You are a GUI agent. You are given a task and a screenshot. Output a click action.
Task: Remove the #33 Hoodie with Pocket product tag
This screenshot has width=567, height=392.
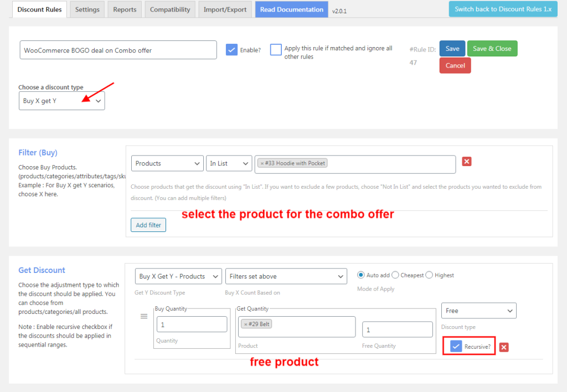(x=261, y=163)
